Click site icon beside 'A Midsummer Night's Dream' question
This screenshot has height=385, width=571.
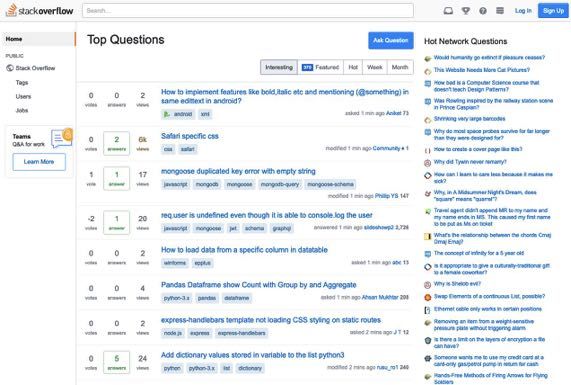(428, 193)
